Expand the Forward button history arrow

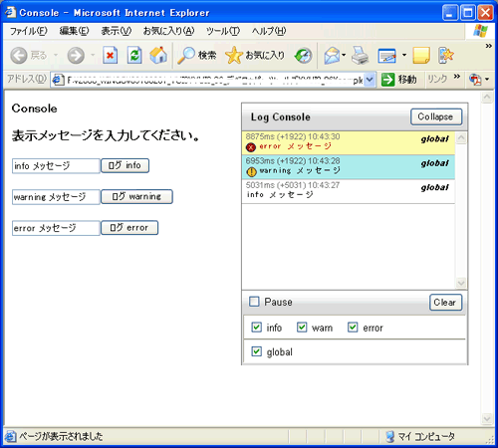93,55
